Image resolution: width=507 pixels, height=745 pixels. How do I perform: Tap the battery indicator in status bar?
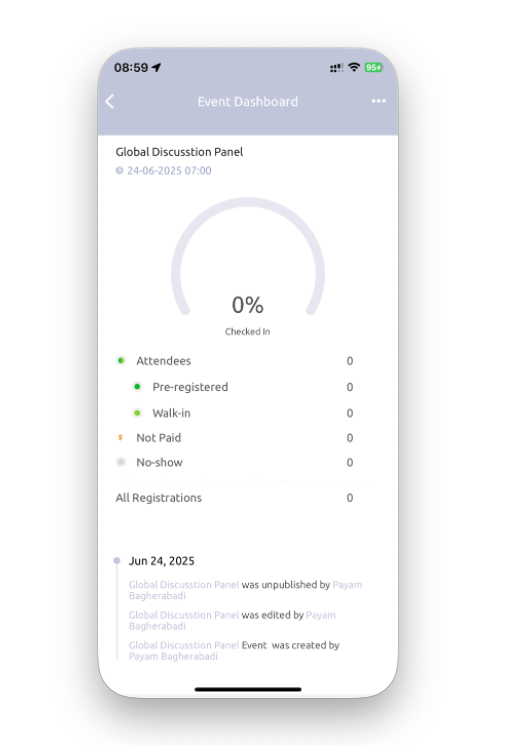373,67
